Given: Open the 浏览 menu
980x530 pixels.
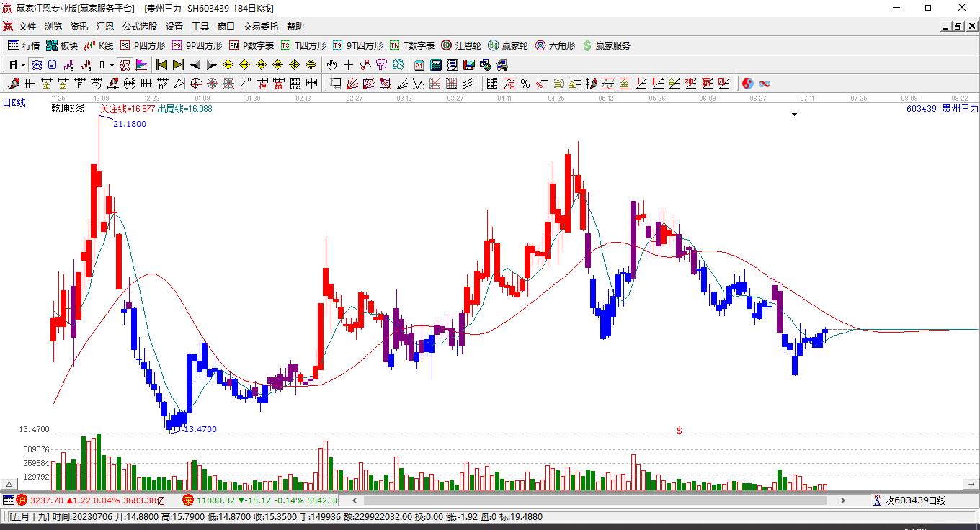Looking at the screenshot, I should pos(53,27).
